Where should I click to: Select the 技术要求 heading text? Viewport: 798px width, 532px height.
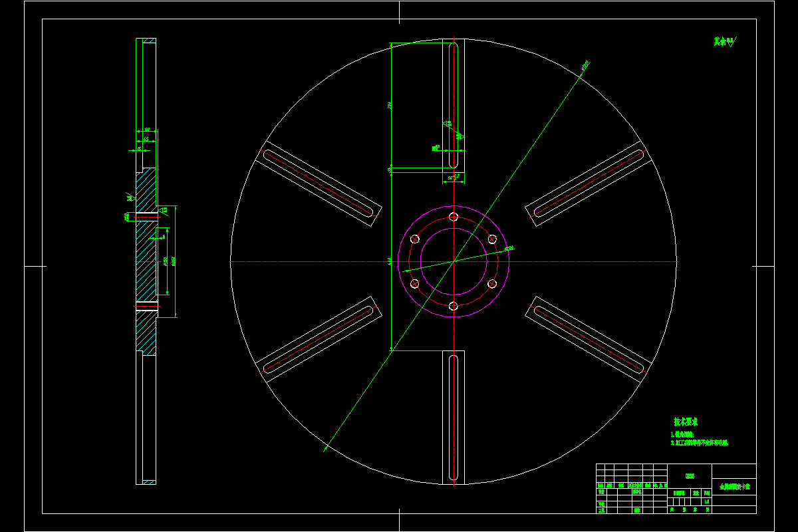(686, 422)
